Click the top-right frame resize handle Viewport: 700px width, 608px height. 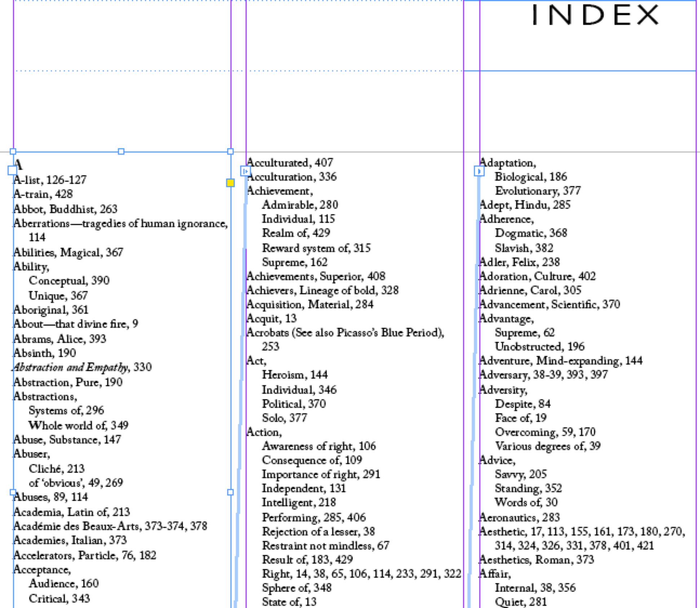230,151
